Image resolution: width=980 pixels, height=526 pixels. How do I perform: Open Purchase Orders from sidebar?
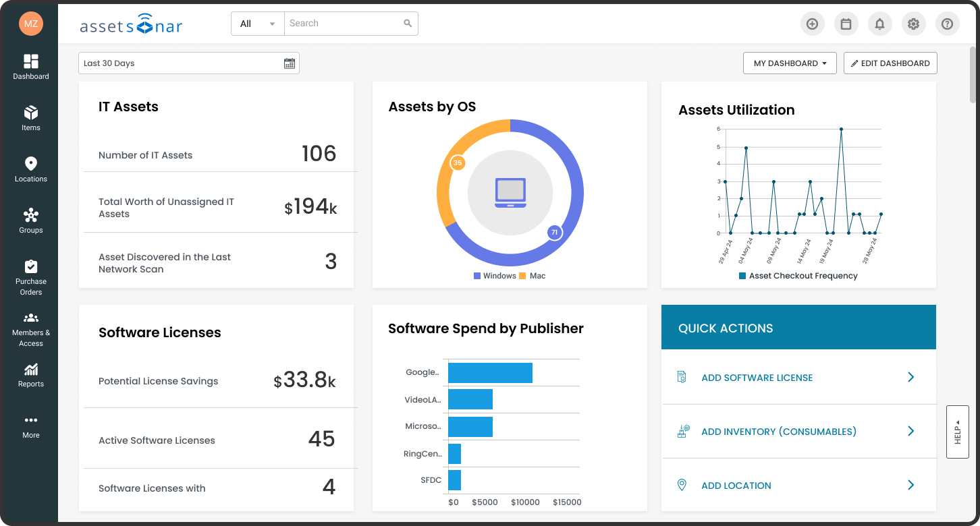[31, 276]
